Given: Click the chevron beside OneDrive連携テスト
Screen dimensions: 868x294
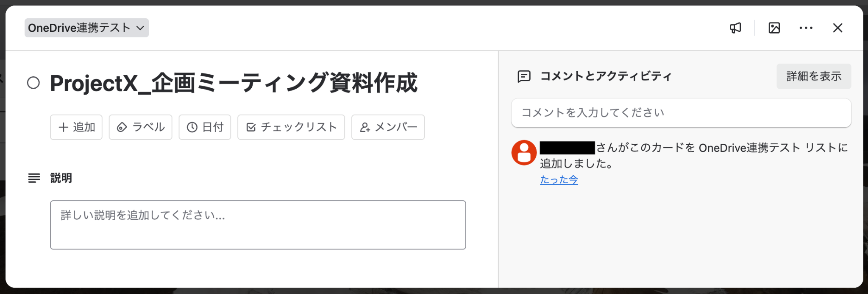Looking at the screenshot, I should point(140,28).
